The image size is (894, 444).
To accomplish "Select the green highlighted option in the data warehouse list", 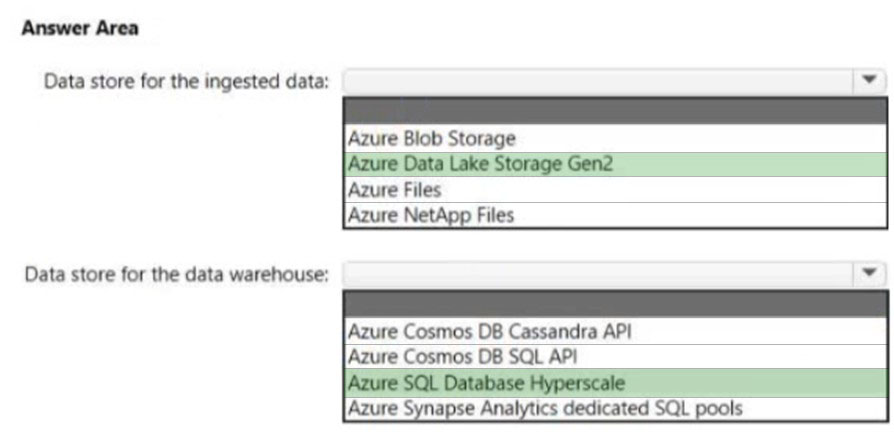I will [x=615, y=382].
